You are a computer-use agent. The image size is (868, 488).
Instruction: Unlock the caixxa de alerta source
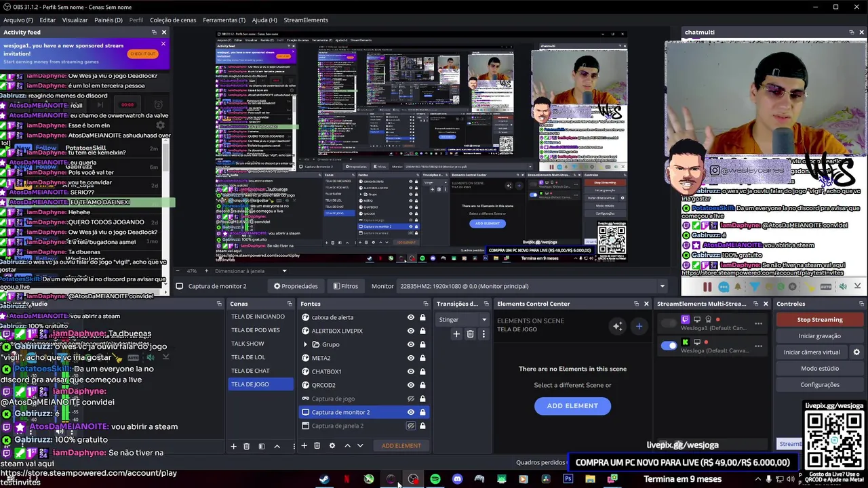click(x=422, y=317)
